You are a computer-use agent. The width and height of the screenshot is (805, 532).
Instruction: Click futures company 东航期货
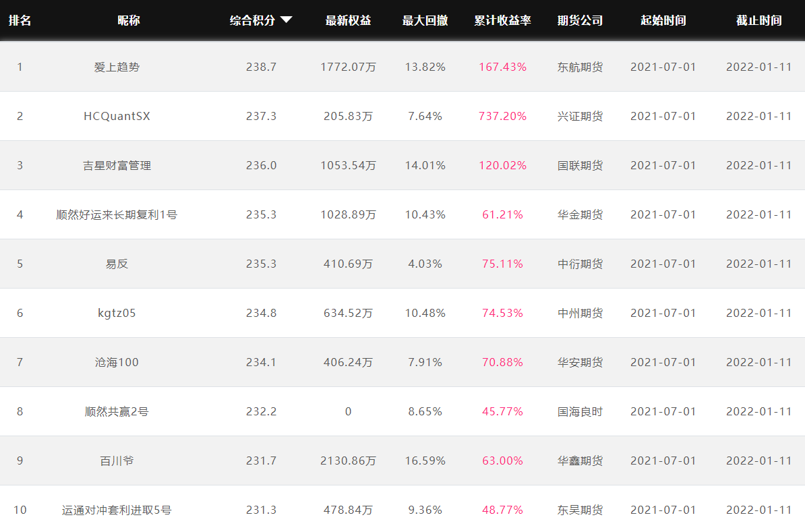click(580, 67)
